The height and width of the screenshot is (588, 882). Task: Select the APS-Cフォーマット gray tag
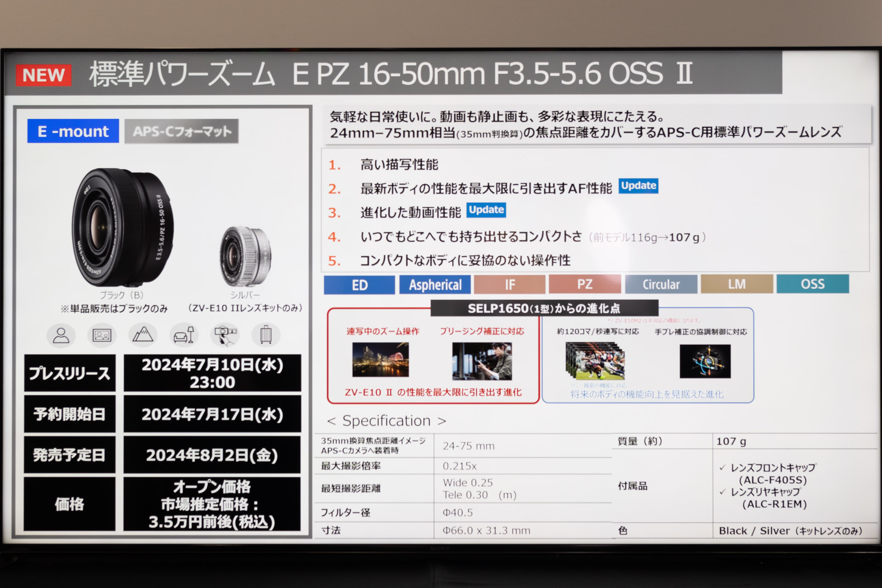click(181, 131)
